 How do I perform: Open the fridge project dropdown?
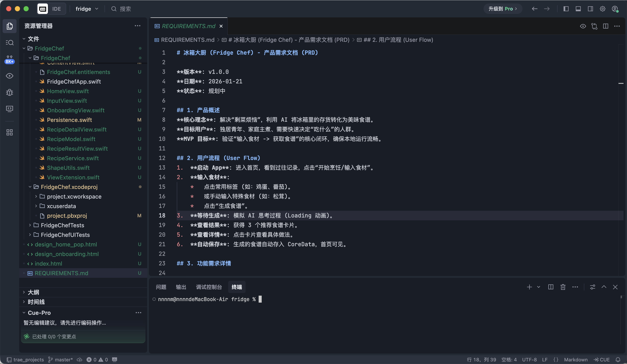(87, 9)
